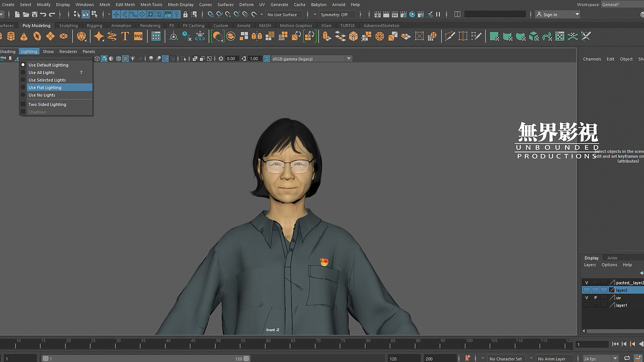The image size is (644, 362).
Task: Click the polygon cylinder shelf icon
Action: (11, 36)
